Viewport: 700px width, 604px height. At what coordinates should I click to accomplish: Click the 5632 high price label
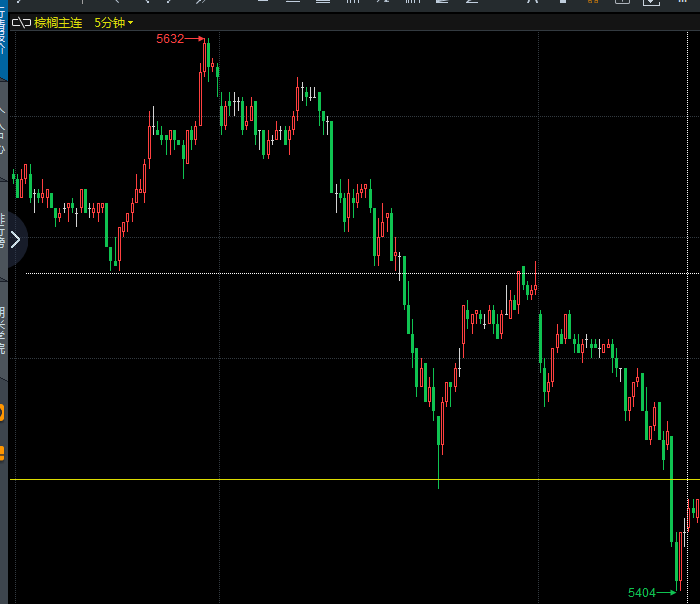[169, 39]
